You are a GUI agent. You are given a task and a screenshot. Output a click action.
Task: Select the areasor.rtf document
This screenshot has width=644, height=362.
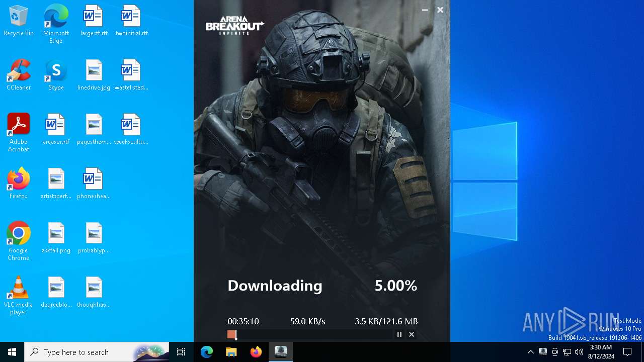click(x=56, y=130)
